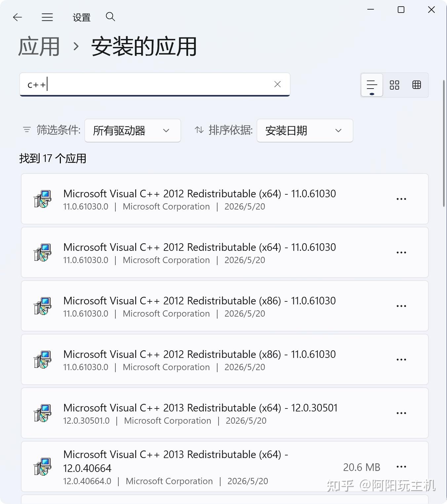Screen dimensions: 447x504
Task: Focus the search field containing "c++"
Action: click(155, 85)
